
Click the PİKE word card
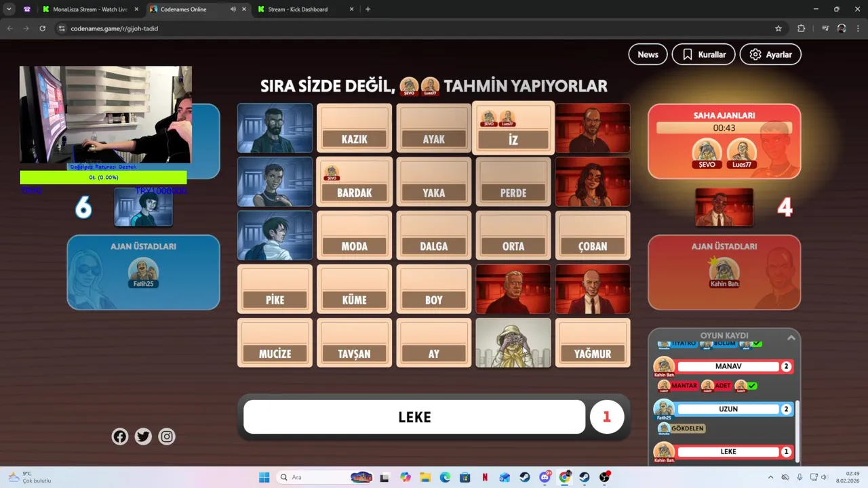click(275, 289)
